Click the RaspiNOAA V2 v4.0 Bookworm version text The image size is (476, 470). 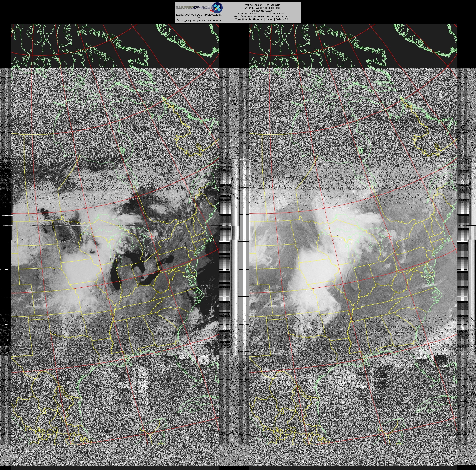tap(199, 15)
